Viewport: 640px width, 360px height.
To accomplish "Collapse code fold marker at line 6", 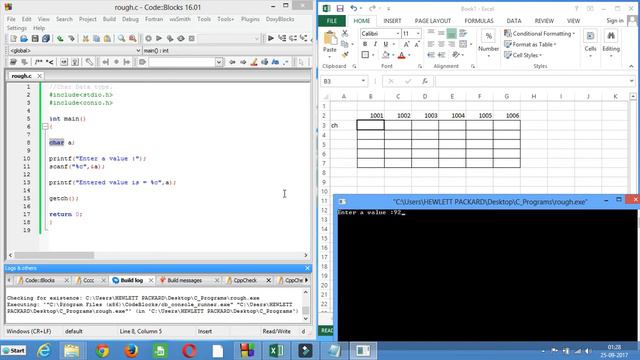I will [45, 127].
